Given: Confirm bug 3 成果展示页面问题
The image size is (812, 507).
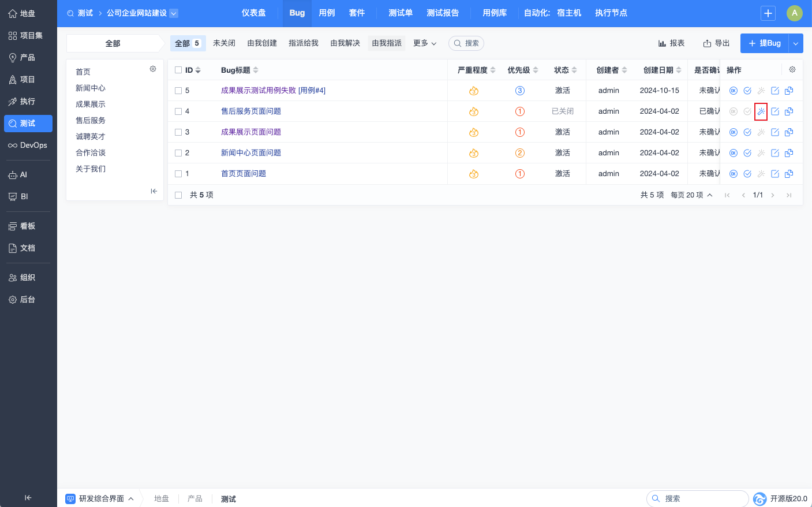Looking at the screenshot, I should point(734,132).
